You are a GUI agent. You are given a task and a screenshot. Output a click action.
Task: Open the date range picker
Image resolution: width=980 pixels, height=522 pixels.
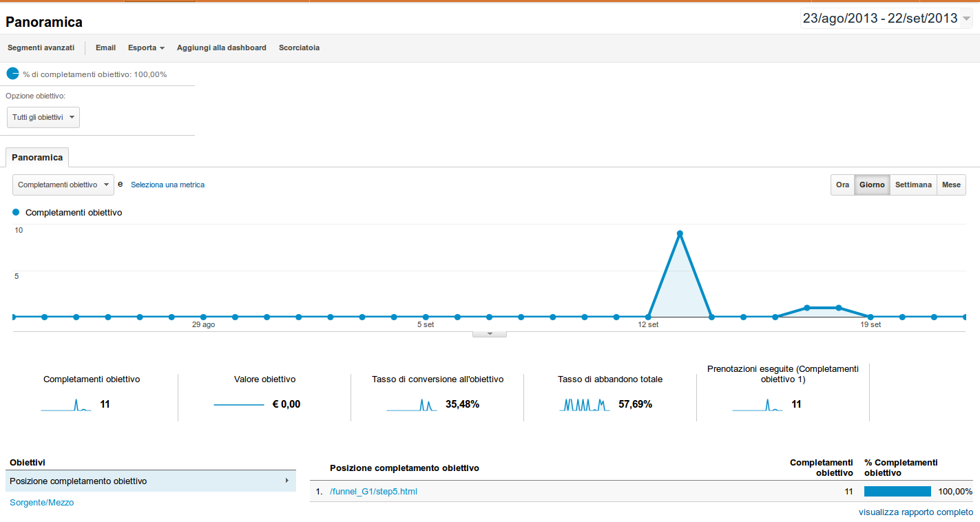tap(887, 19)
